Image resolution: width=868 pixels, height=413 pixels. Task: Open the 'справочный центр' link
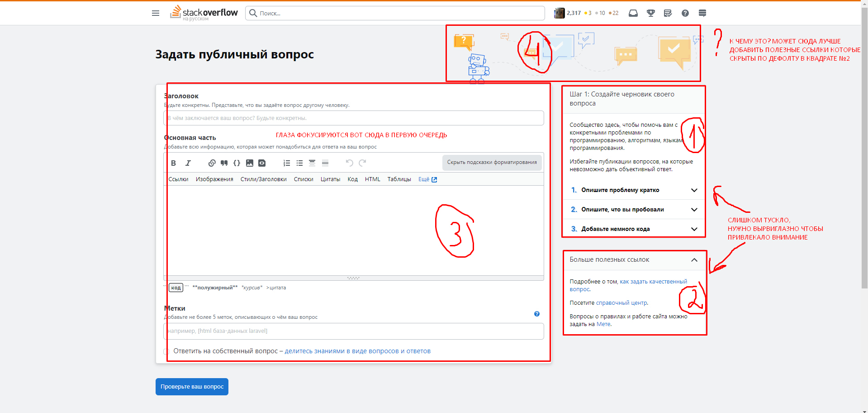(621, 303)
